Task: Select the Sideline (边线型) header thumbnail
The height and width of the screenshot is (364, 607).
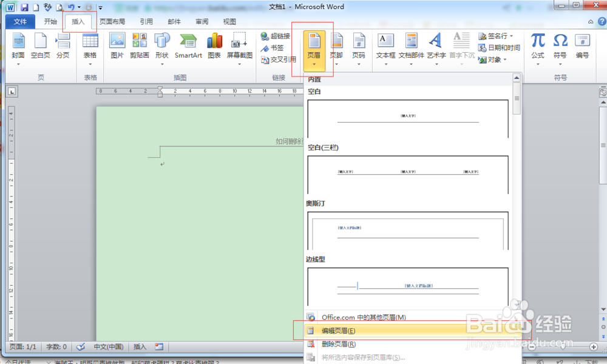Action: 408,286
